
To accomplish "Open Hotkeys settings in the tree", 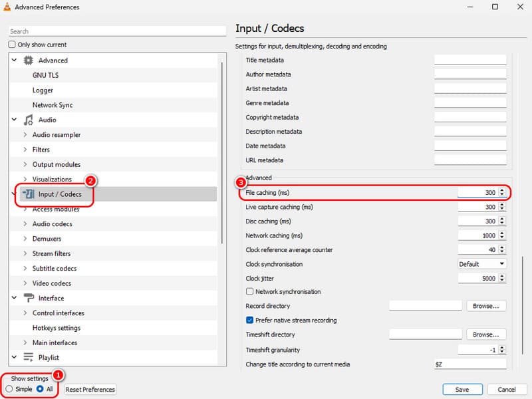I will pyautogui.click(x=56, y=328).
